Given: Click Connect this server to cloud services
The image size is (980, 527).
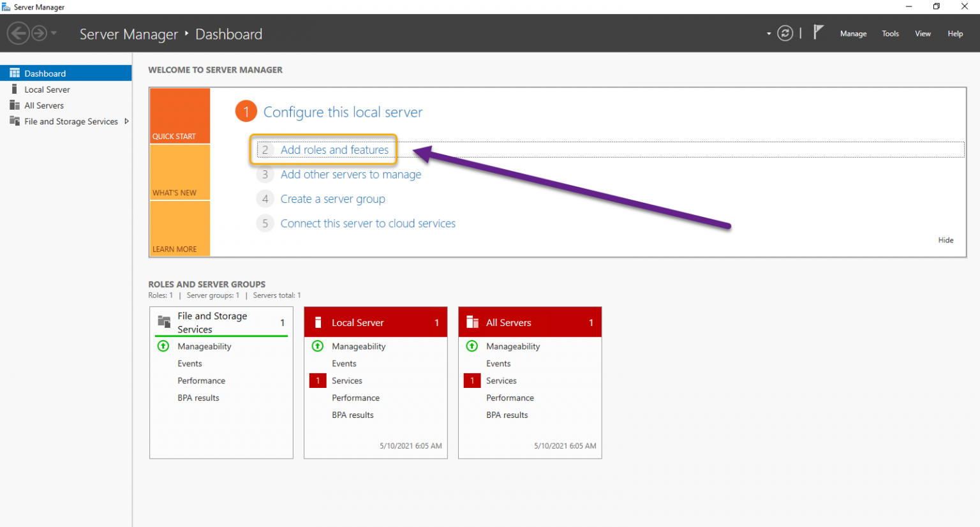Looking at the screenshot, I should (367, 223).
